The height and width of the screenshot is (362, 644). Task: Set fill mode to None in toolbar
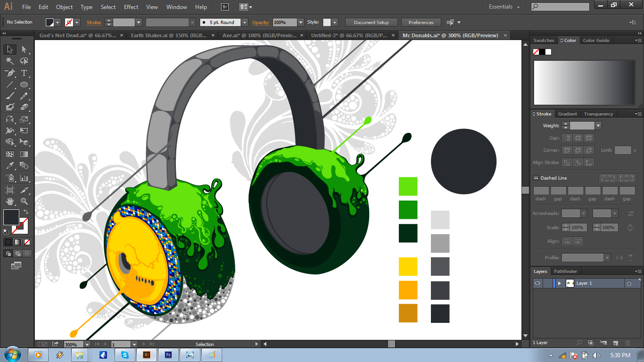(27, 242)
